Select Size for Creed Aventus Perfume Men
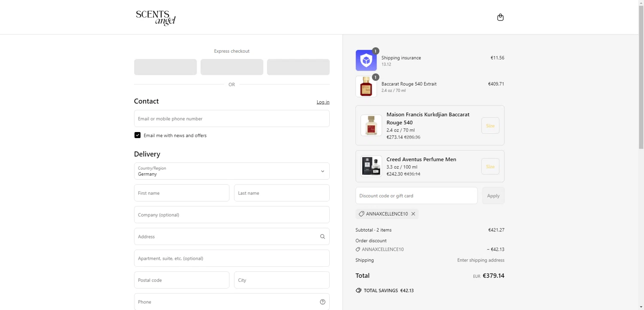Screen dimensions: 644x310 tap(490, 166)
